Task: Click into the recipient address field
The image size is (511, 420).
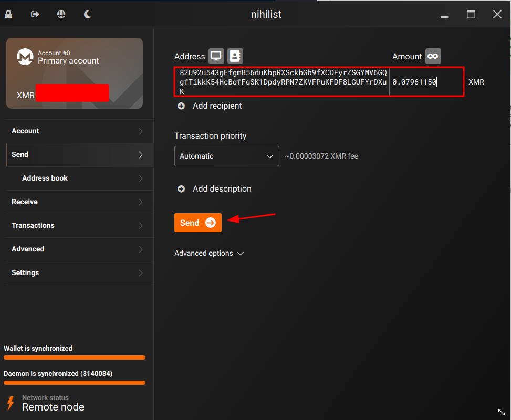Action: 282,82
